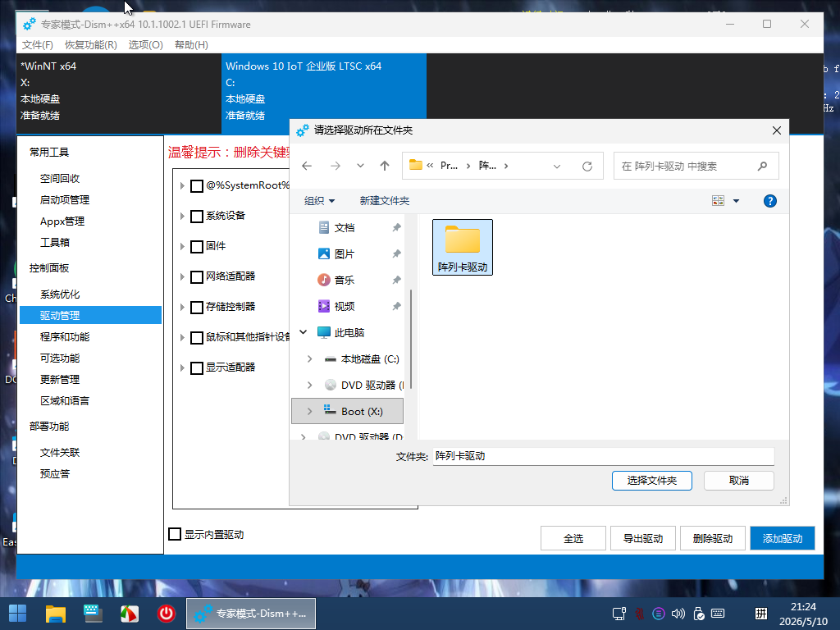Image resolution: width=840 pixels, height=630 pixels.
Task: Open 空间回收 in sidebar
Action: [59, 178]
